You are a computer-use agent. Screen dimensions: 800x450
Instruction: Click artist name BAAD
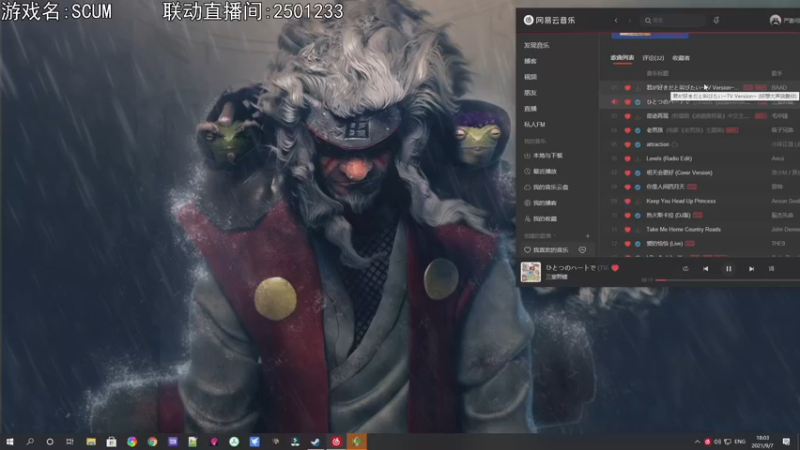click(779, 88)
